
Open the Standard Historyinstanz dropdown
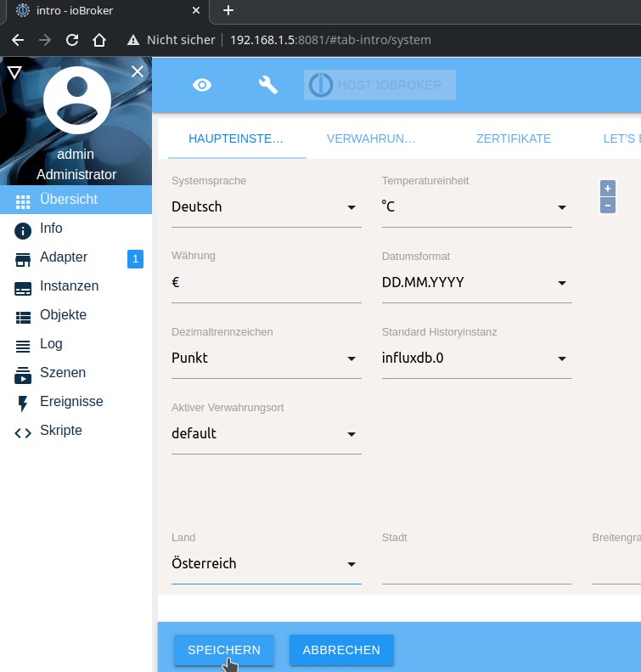click(476, 359)
